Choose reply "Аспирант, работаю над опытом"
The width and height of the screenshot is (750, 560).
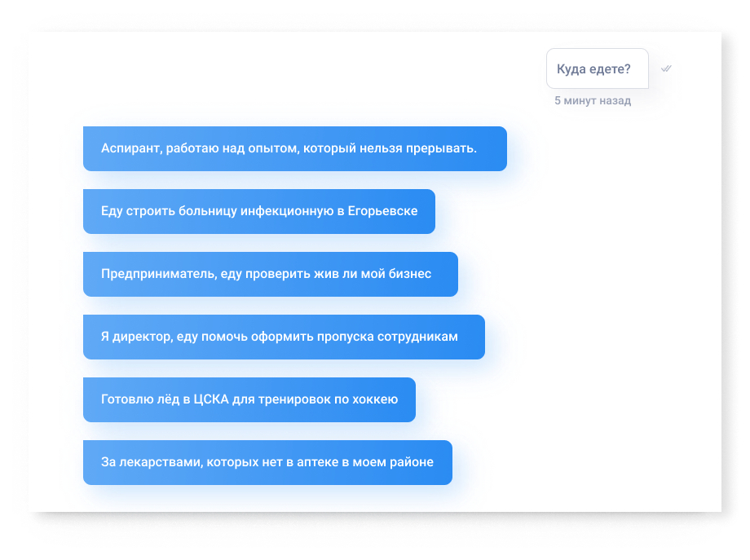point(294,148)
